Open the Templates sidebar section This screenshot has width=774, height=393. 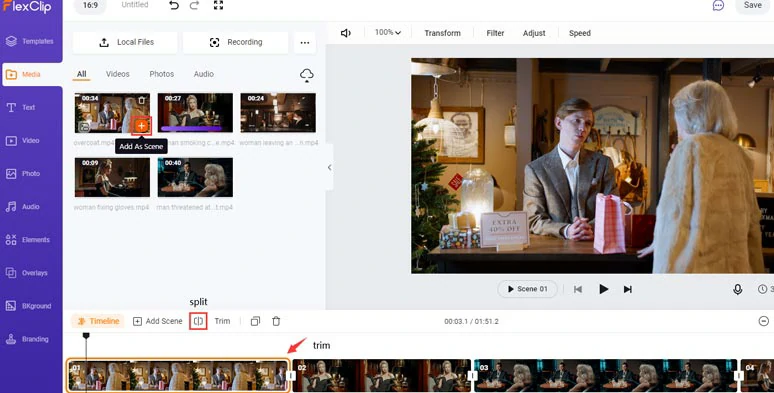tap(31, 41)
